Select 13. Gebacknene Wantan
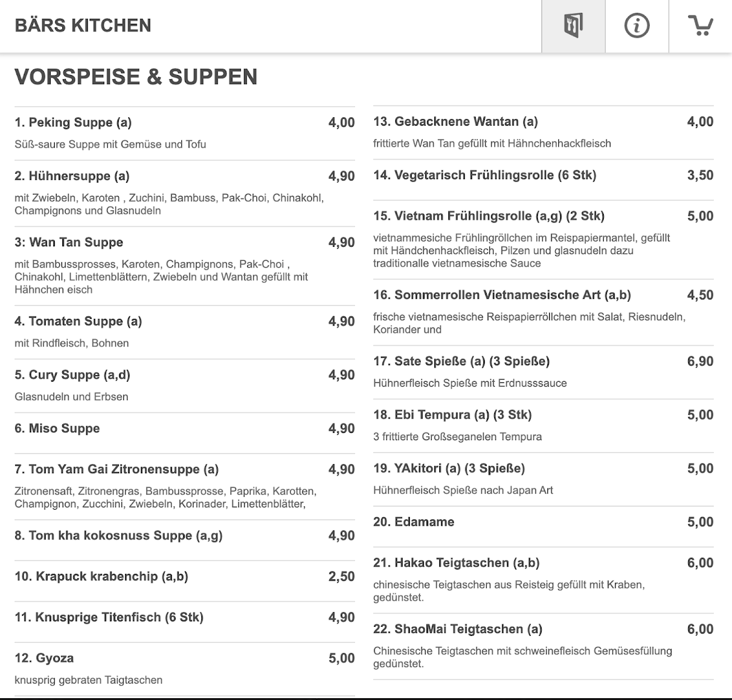 pyautogui.click(x=544, y=133)
